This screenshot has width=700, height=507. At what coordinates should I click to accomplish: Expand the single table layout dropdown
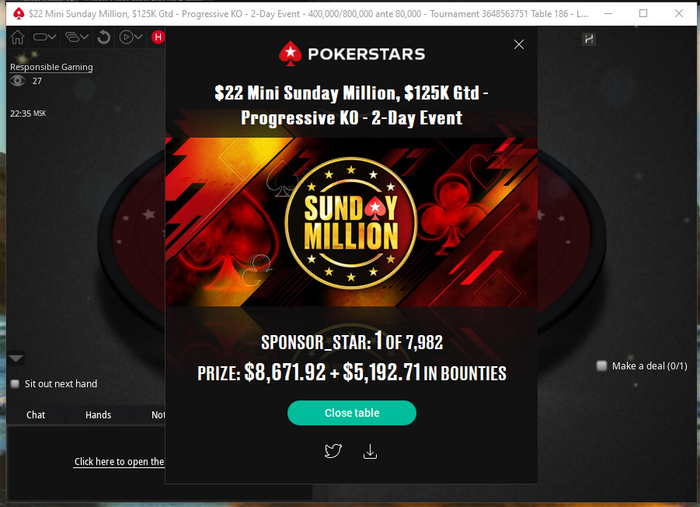pos(44,37)
